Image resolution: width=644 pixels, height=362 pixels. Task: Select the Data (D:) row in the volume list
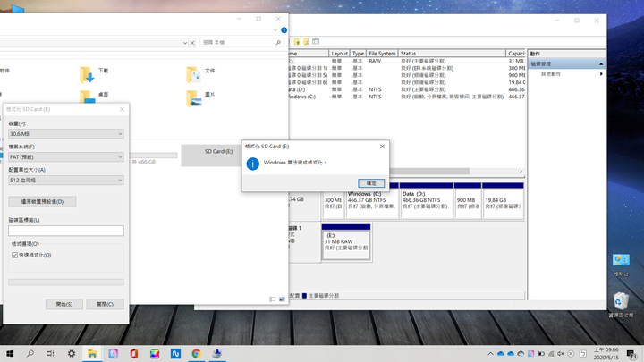click(x=407, y=89)
